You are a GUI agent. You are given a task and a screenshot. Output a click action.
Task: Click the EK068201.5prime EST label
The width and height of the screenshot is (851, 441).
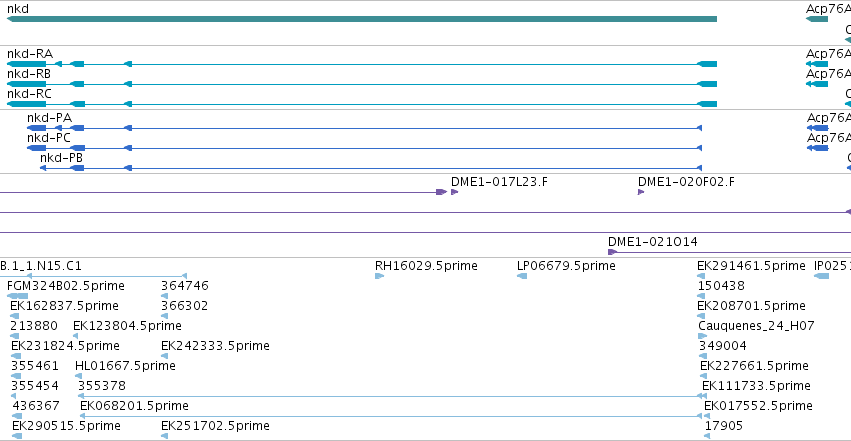point(135,406)
